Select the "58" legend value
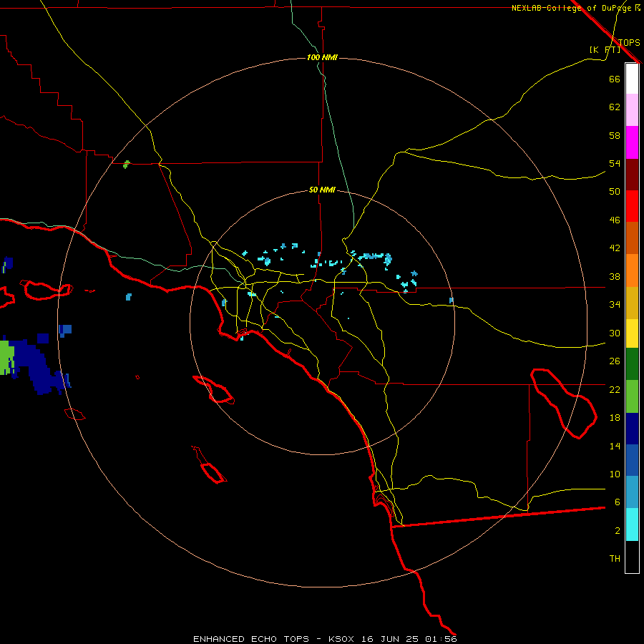The image size is (644, 644). click(615, 135)
